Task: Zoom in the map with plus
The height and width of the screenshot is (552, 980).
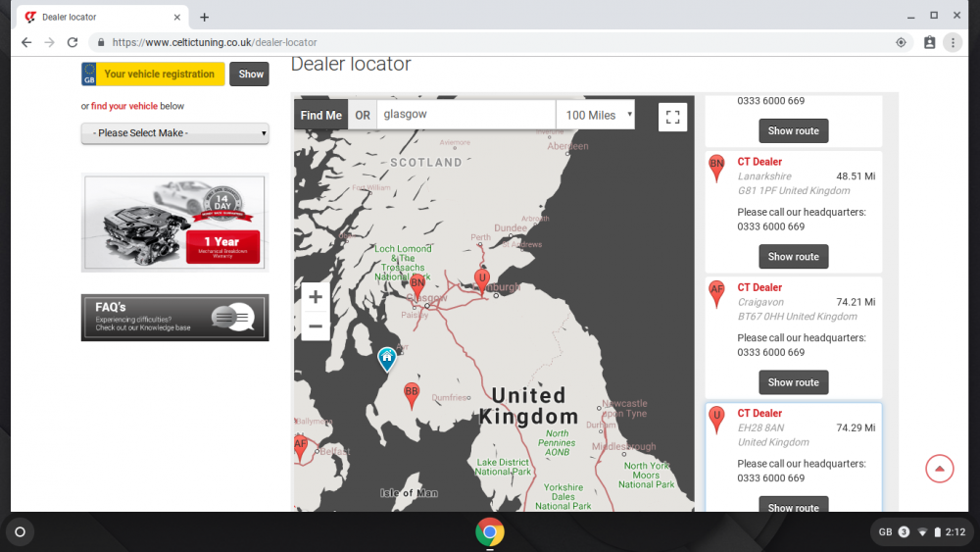Action: pos(316,297)
